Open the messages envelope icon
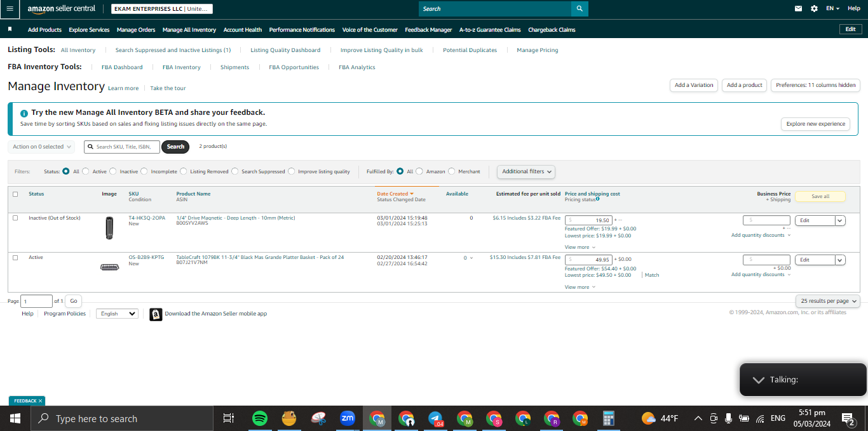The height and width of the screenshot is (431, 868). click(799, 9)
